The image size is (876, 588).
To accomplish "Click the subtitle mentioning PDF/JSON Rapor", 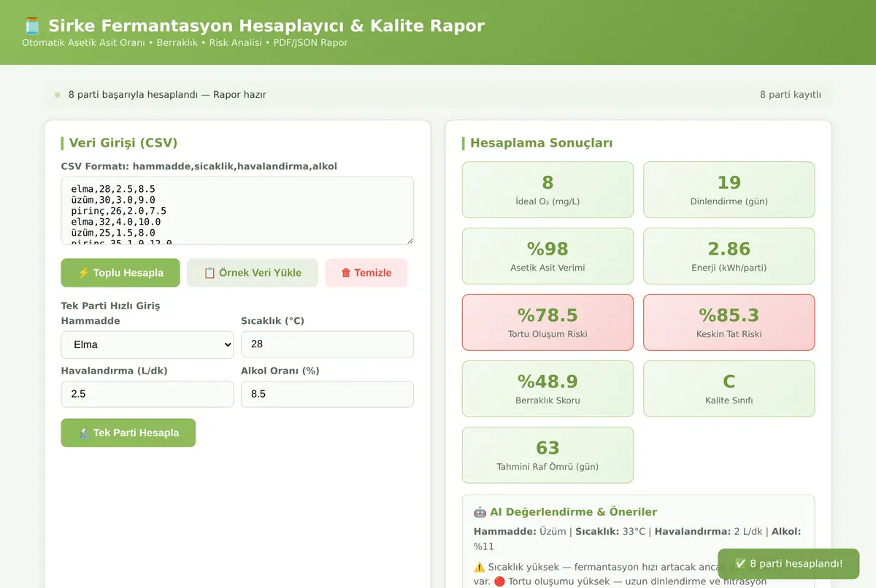I will 185,43.
